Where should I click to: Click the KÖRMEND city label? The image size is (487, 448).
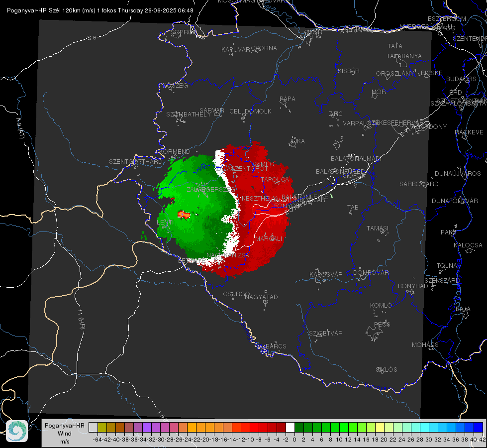coord(175,152)
